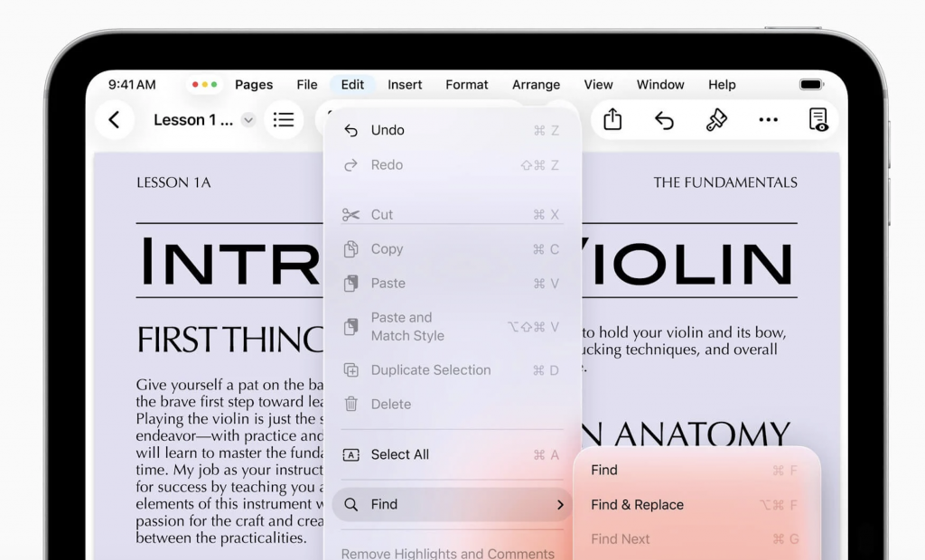The width and height of the screenshot is (925, 560).
Task: Open the three-dots More menu
Action: [x=768, y=120]
